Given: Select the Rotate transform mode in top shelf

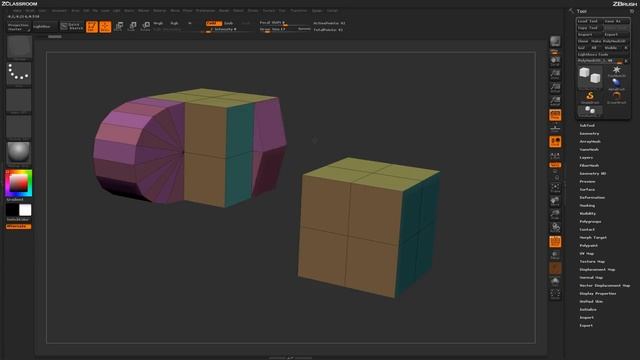Looking at the screenshot, I should pyautogui.click(x=146, y=27).
